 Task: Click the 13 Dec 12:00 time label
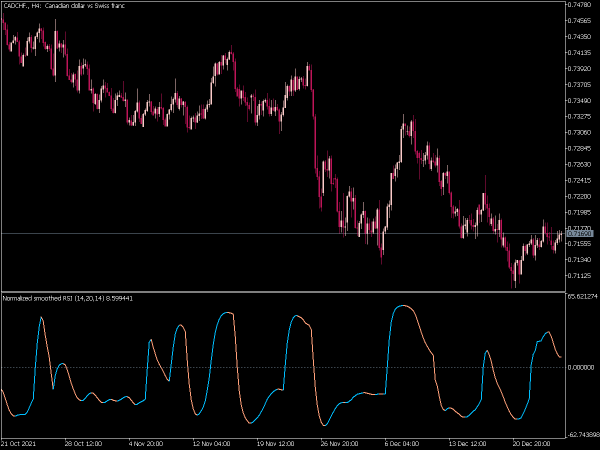pyautogui.click(x=467, y=443)
